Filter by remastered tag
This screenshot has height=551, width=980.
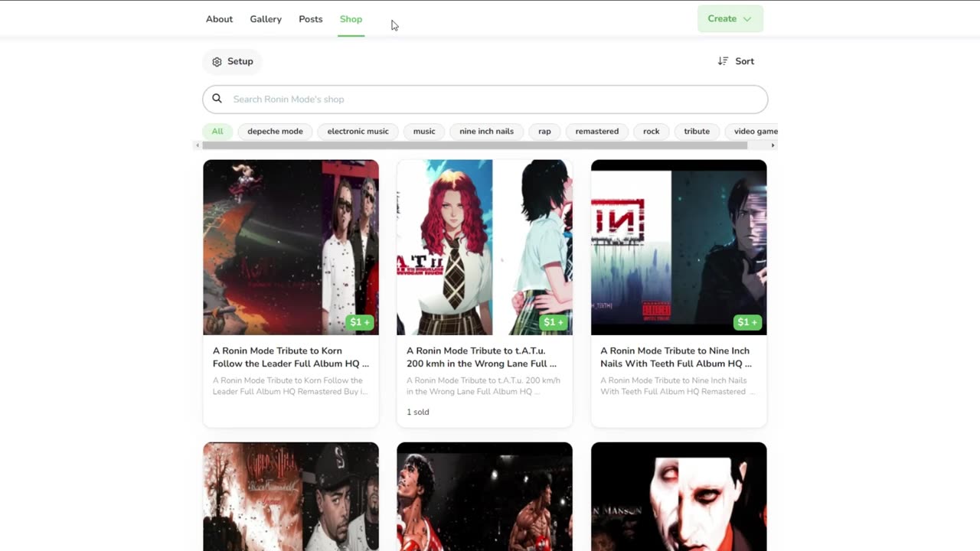(x=597, y=132)
